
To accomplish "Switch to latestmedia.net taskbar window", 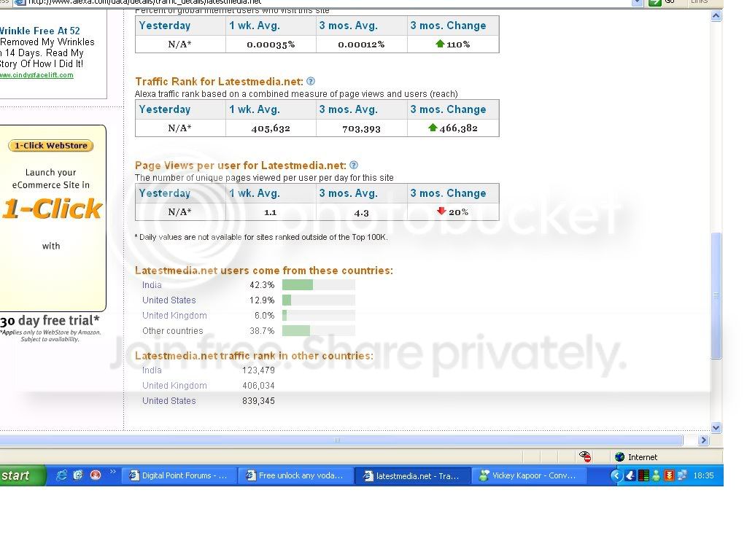I will click(413, 475).
